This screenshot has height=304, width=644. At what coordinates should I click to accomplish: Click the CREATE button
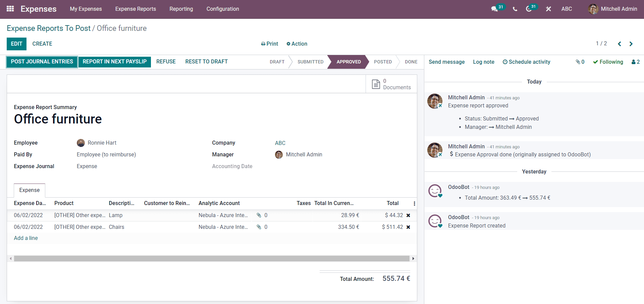click(x=42, y=44)
